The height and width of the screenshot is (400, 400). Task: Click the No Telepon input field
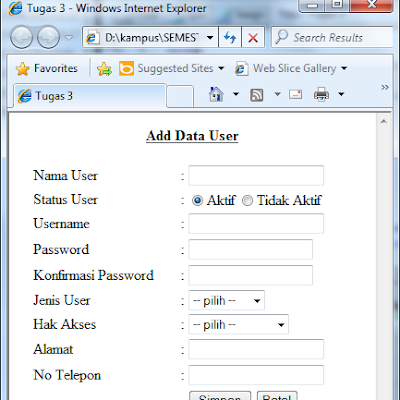[x=256, y=375]
